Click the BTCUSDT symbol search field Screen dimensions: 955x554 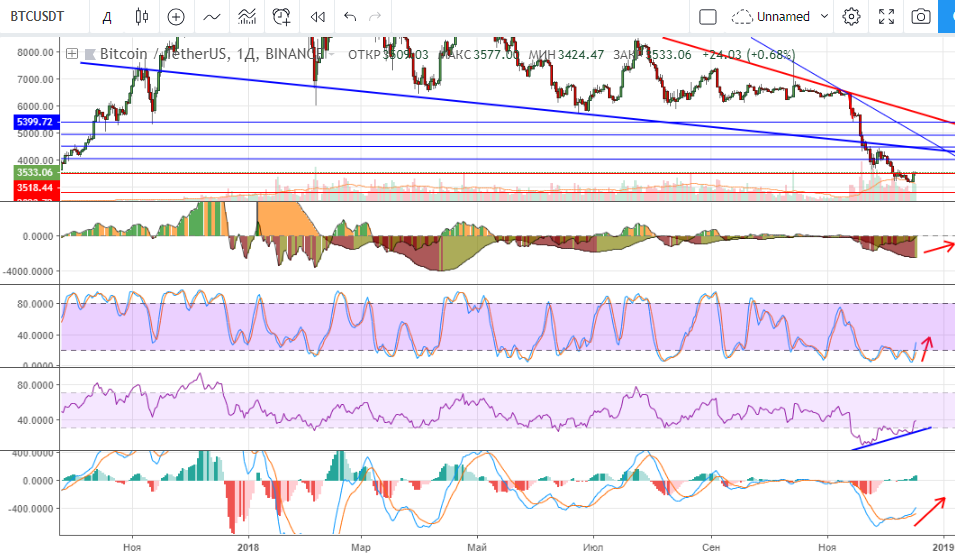click(38, 16)
